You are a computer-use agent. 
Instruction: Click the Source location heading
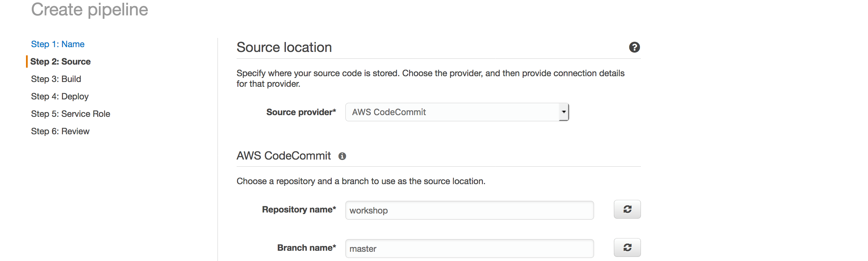point(284,47)
